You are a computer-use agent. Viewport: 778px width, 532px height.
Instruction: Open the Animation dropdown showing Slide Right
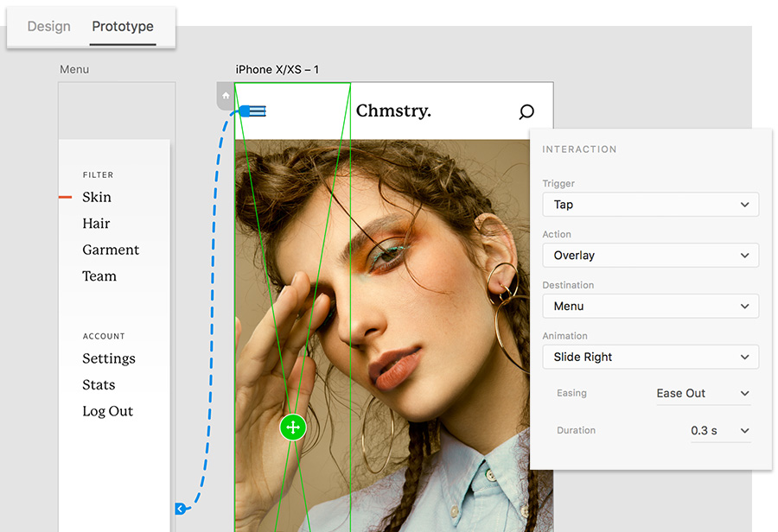pos(650,357)
